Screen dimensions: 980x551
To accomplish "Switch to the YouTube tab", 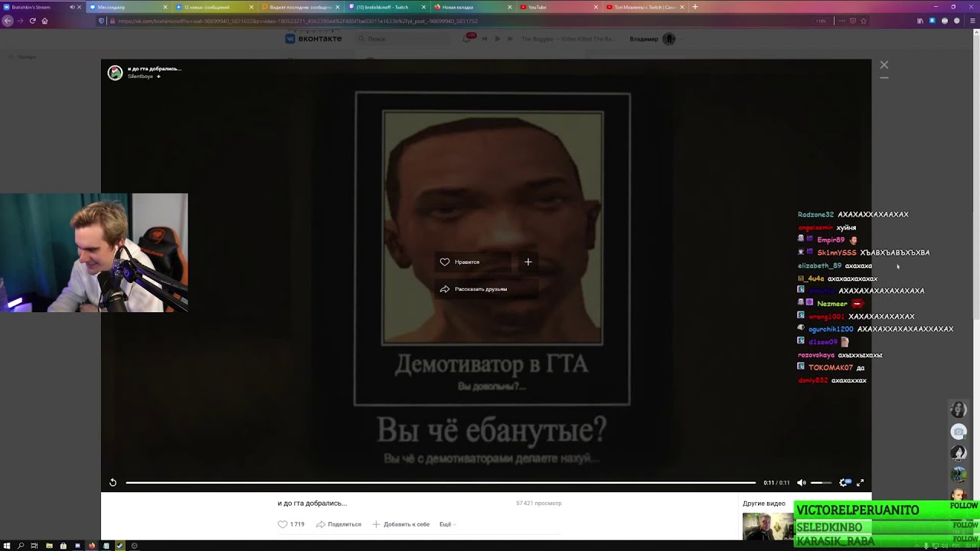I will (x=557, y=7).
